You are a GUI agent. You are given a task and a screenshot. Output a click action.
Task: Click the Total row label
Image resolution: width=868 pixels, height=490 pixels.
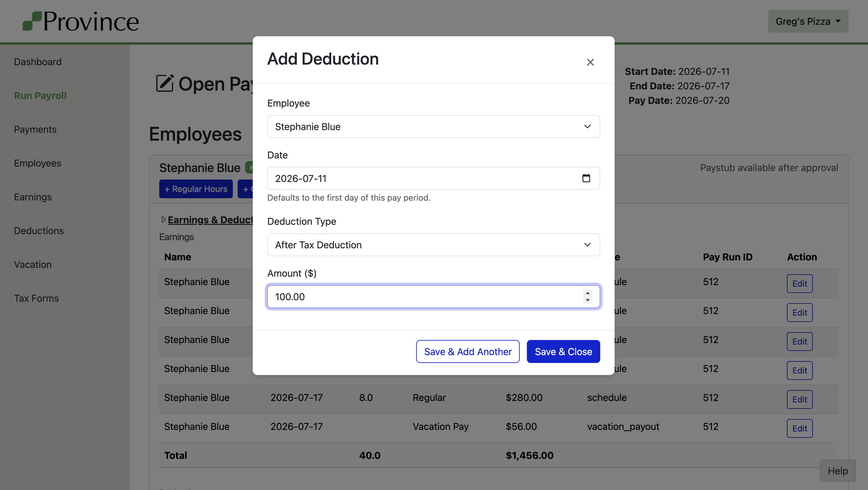[x=175, y=455]
